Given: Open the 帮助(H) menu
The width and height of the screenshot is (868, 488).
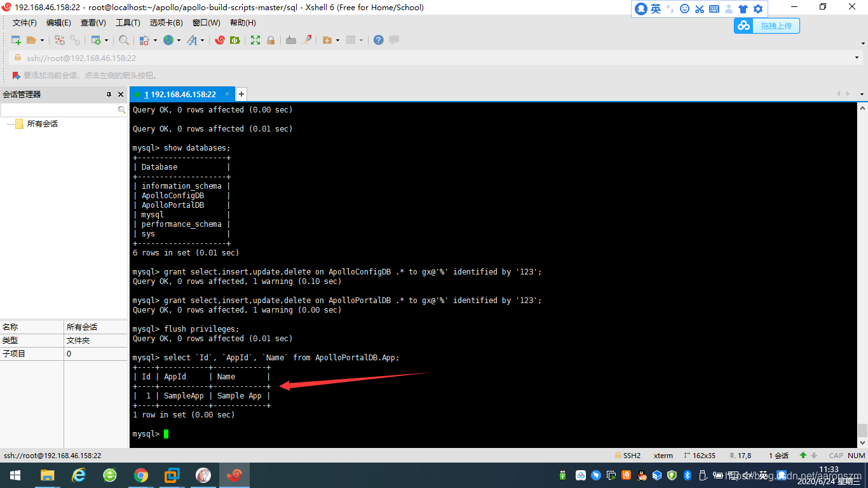Looking at the screenshot, I should (243, 23).
